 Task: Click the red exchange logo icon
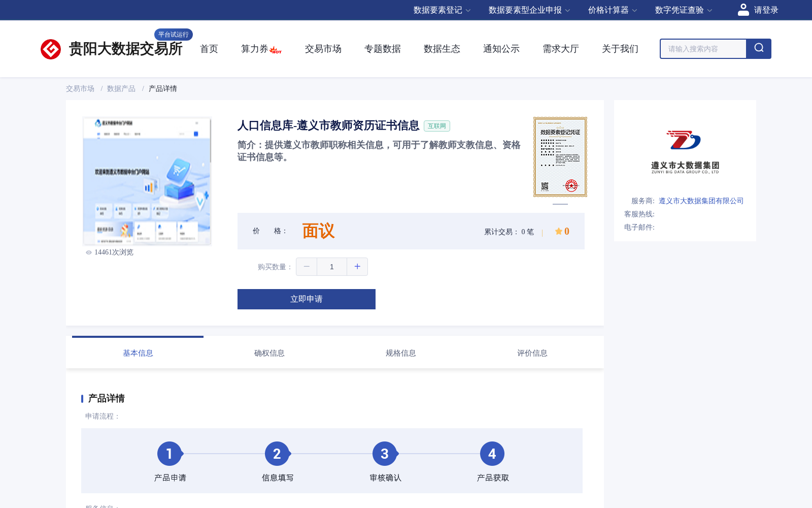pyautogui.click(x=51, y=49)
